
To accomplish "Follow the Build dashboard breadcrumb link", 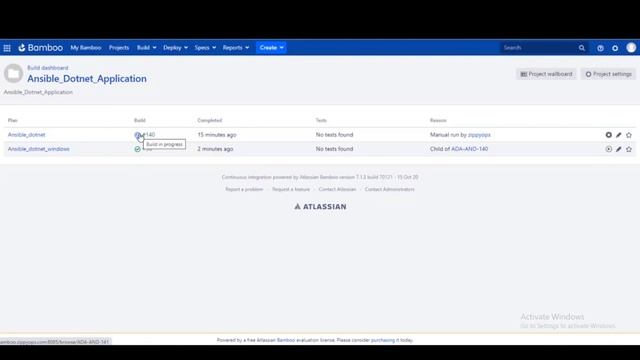I will pos(48,68).
